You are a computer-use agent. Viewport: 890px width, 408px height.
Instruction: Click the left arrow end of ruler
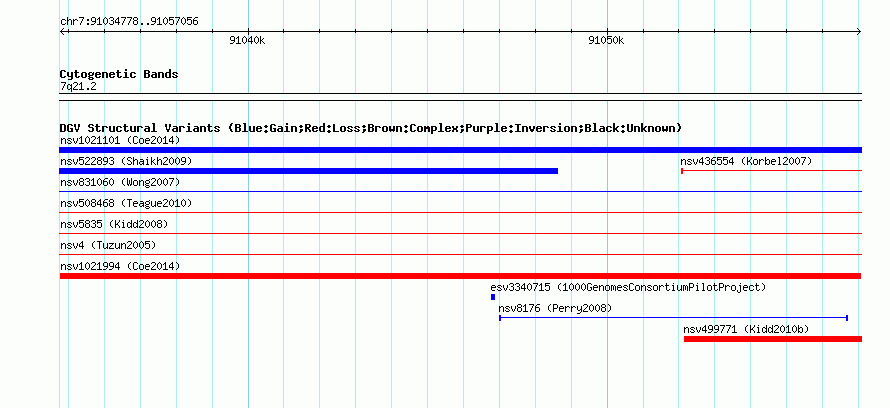(x=63, y=32)
